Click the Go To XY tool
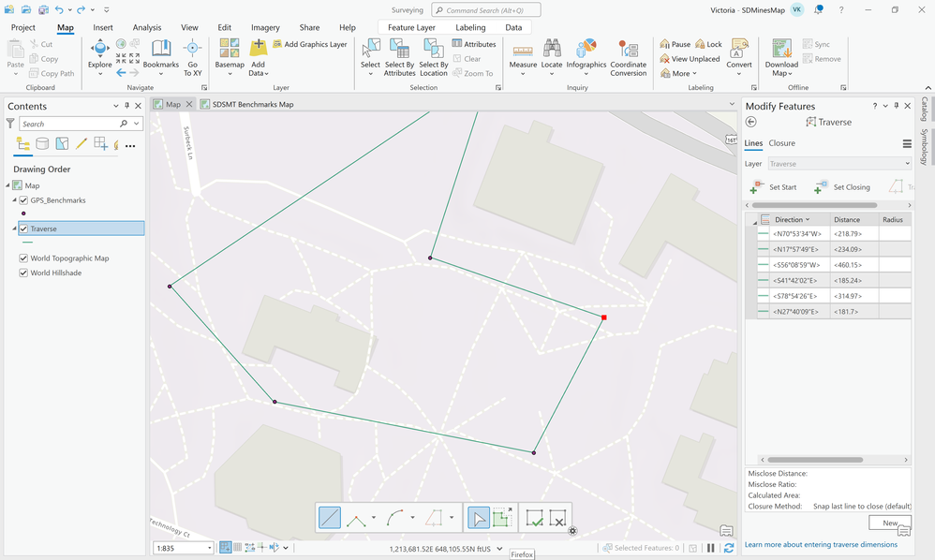 192,57
